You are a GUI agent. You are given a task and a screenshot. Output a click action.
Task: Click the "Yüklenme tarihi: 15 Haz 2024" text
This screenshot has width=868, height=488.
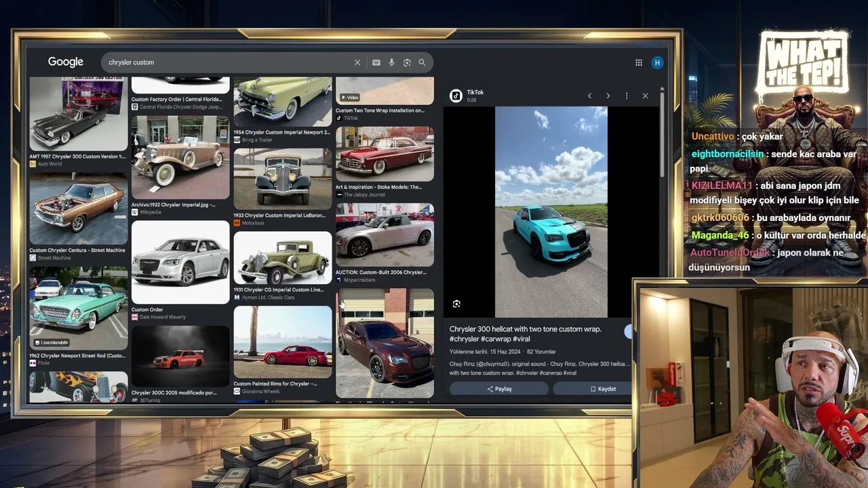click(x=485, y=352)
